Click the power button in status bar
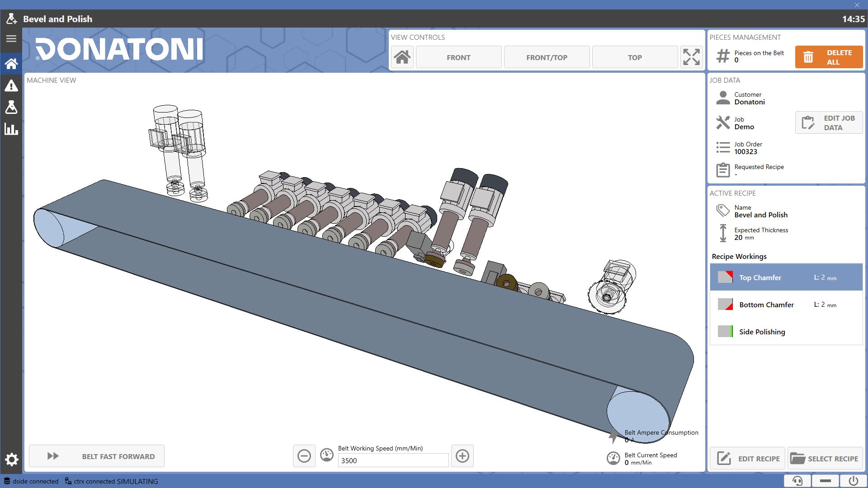868x488 pixels. coord(853,481)
